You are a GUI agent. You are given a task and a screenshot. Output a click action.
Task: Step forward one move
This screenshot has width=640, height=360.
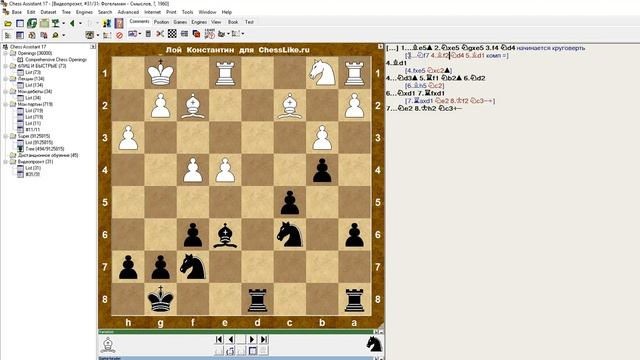point(252,339)
